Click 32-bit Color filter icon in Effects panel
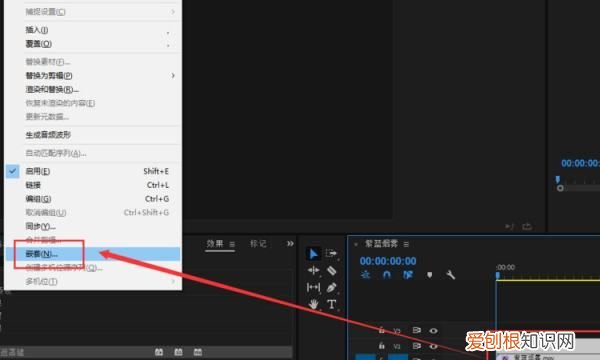 [178, 352]
